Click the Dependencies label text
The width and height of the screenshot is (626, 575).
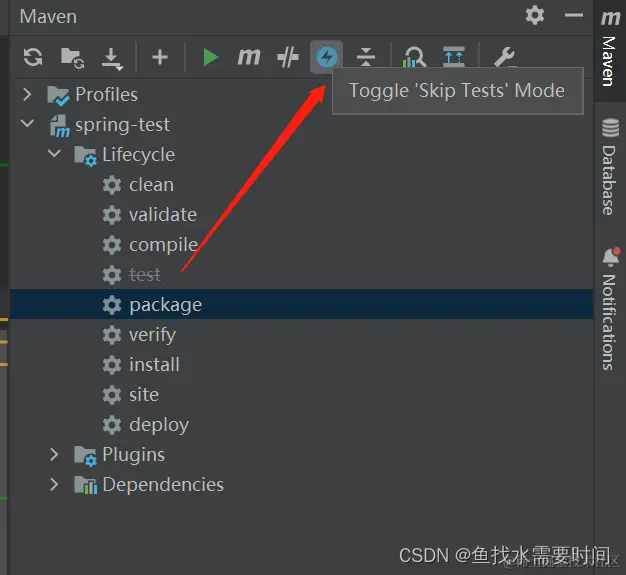163,484
